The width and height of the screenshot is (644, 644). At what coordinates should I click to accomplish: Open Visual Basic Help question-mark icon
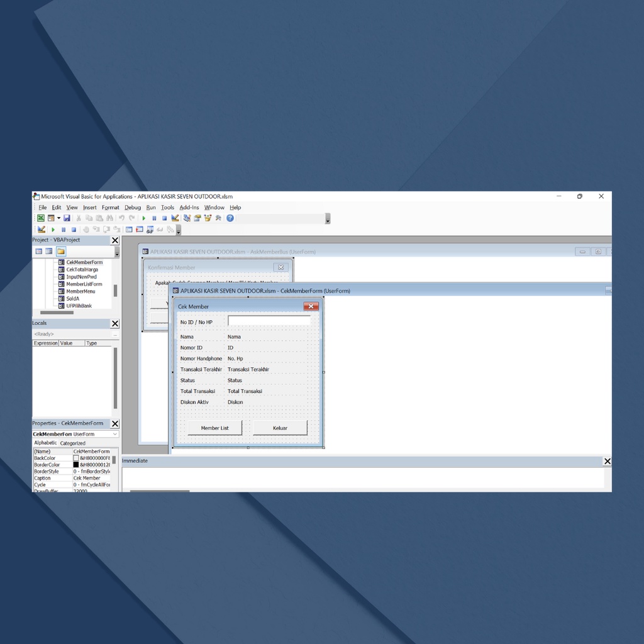230,218
